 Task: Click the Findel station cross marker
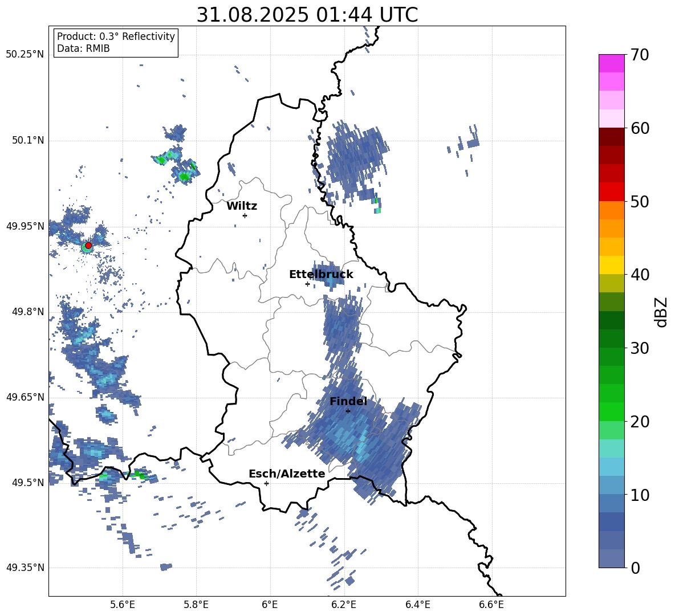coord(348,411)
